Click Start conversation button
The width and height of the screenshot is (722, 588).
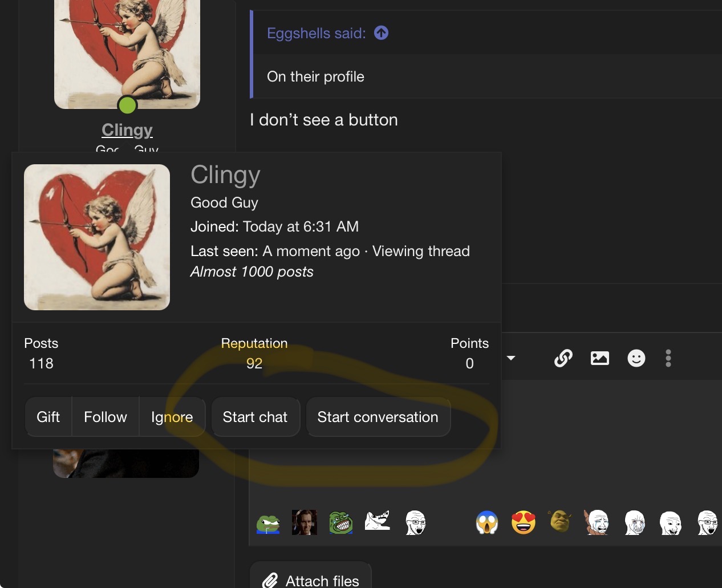point(378,417)
